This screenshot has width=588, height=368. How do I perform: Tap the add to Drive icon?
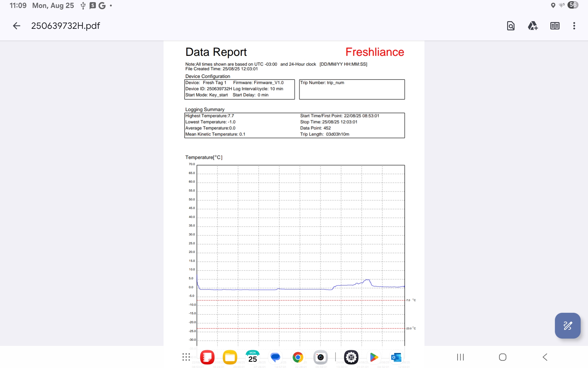533,26
